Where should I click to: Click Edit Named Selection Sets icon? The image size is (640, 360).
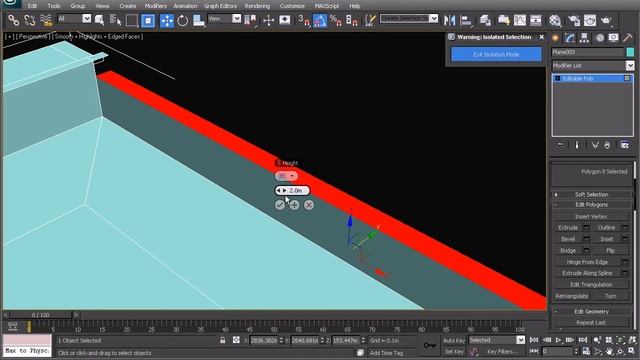pyautogui.click(x=370, y=20)
